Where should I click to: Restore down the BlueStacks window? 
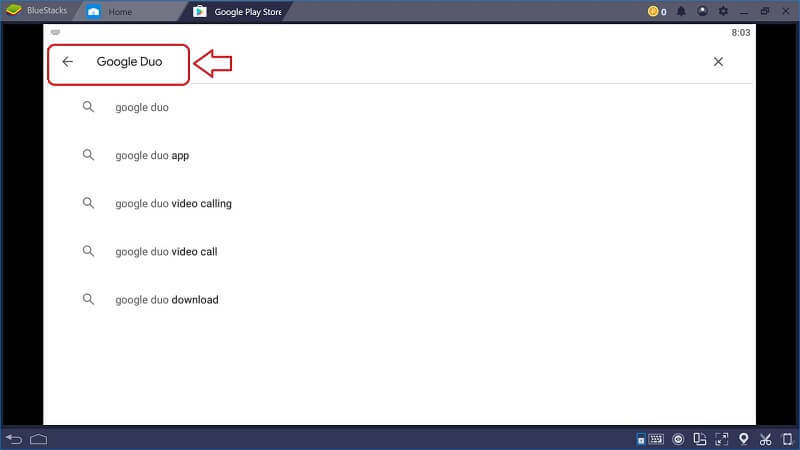764,11
